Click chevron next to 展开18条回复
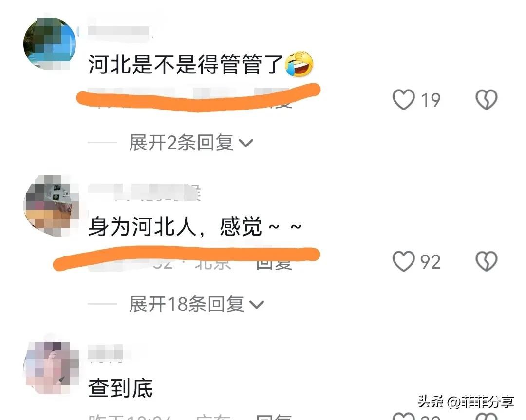Viewport: 526px width, 420px height. [257, 305]
